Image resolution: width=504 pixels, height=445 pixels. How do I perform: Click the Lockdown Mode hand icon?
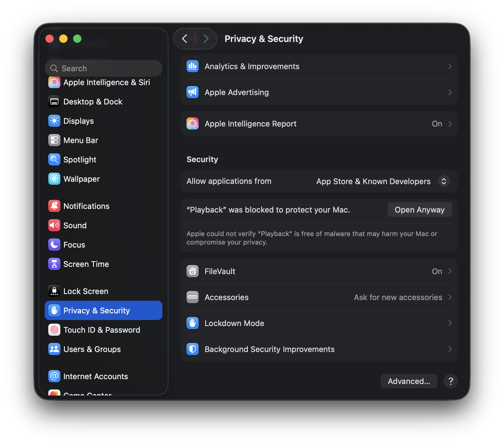[193, 323]
